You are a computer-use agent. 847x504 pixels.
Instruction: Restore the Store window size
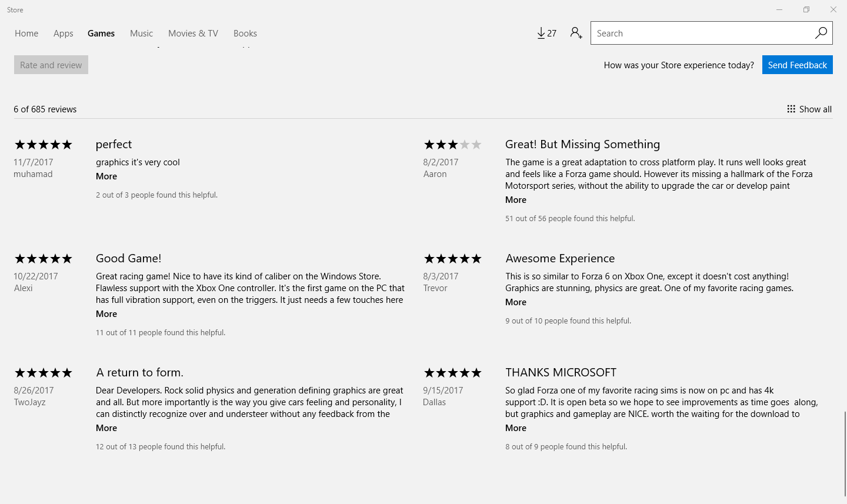(x=806, y=9)
